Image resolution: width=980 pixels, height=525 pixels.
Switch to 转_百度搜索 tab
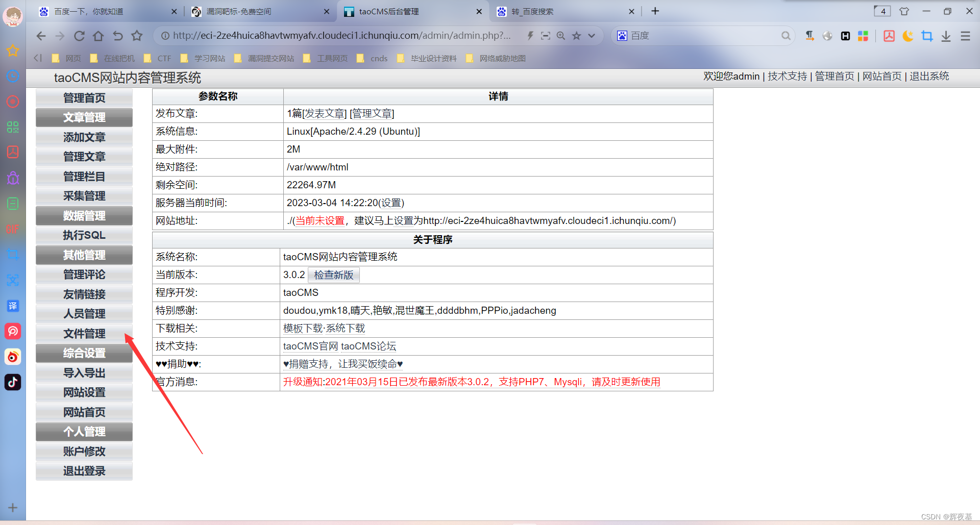point(566,11)
